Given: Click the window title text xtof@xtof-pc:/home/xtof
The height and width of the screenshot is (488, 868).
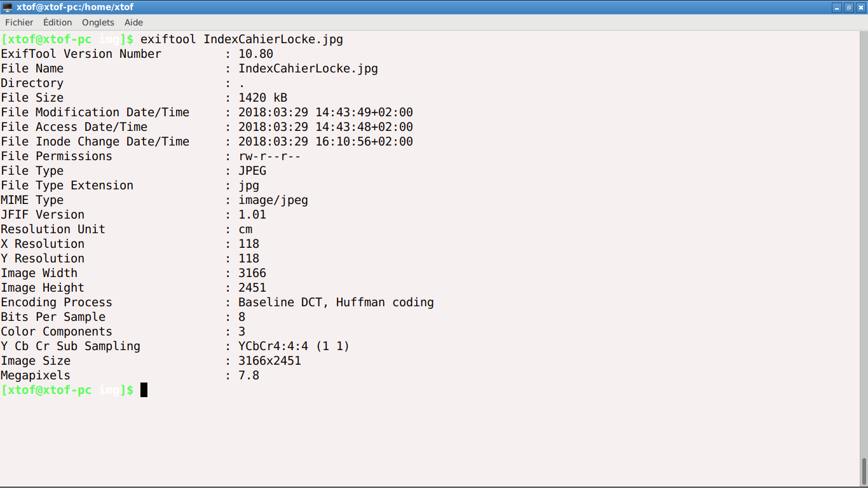Looking at the screenshot, I should coord(75,8).
